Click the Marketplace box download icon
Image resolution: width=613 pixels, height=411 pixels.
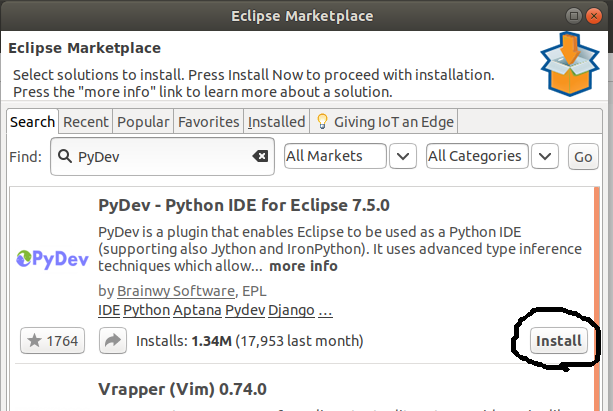(570, 64)
